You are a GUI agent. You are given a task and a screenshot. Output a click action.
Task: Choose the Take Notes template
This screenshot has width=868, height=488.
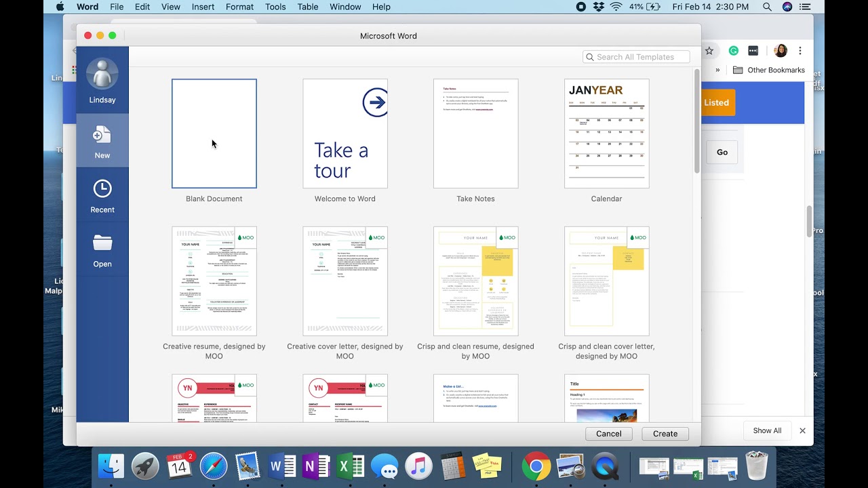pyautogui.click(x=476, y=134)
